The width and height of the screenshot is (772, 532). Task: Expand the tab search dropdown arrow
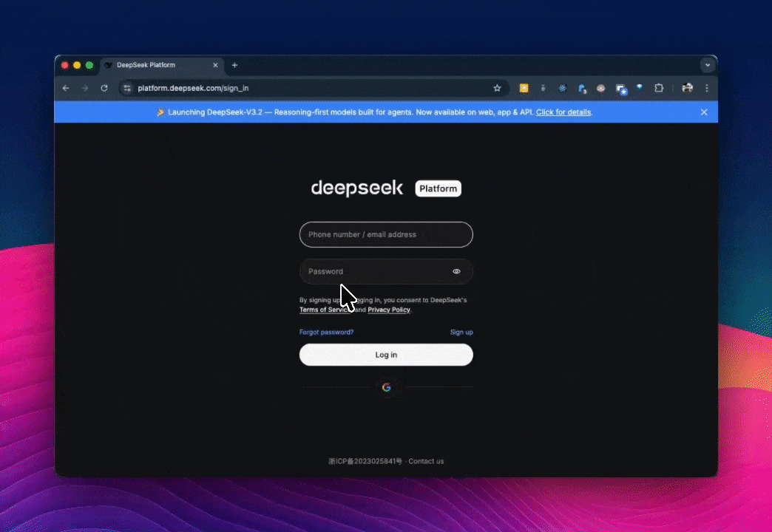(708, 65)
